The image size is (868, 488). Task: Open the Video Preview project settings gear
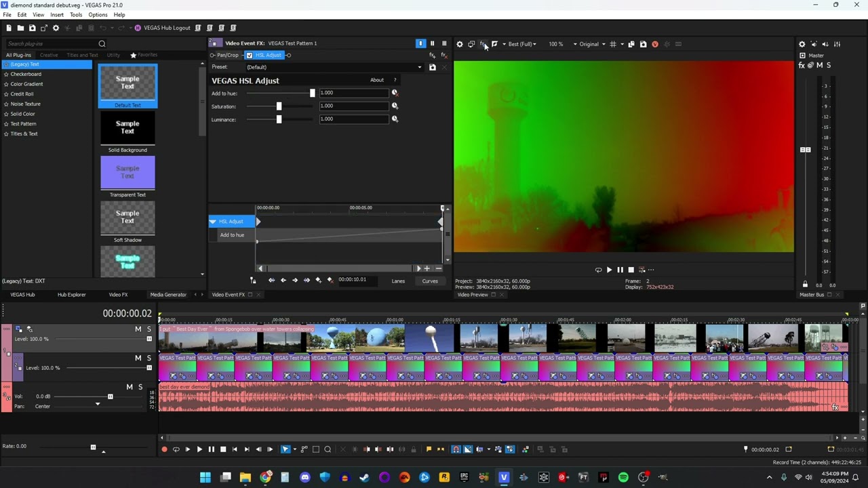click(459, 44)
